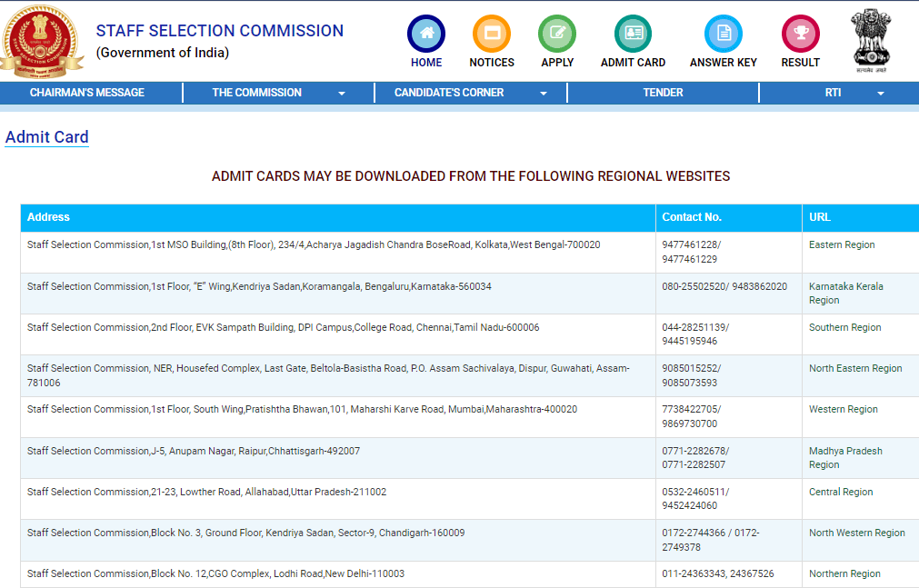Viewport: 919px width, 588px height.
Task: Select the Chandigarh-160009 address
Action: [245, 533]
